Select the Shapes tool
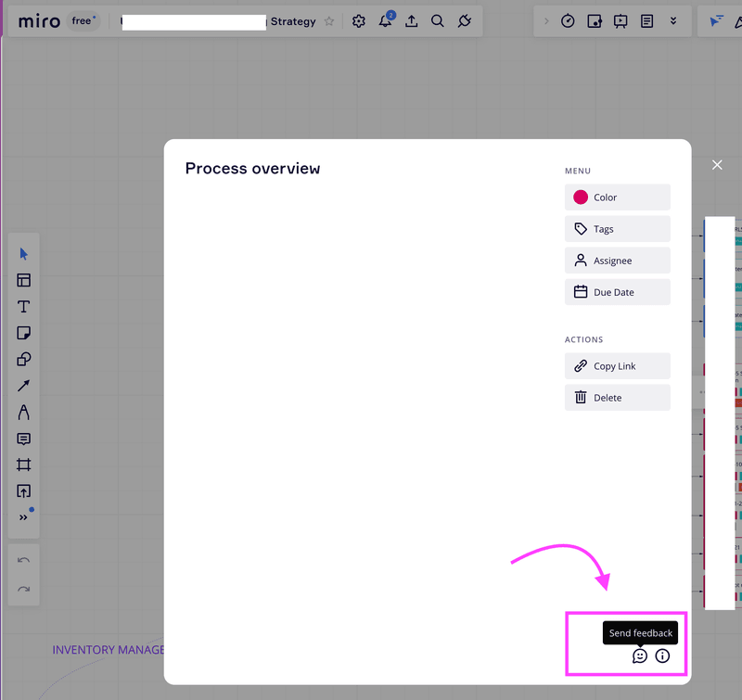Screen dimensions: 742x700 point(24,360)
